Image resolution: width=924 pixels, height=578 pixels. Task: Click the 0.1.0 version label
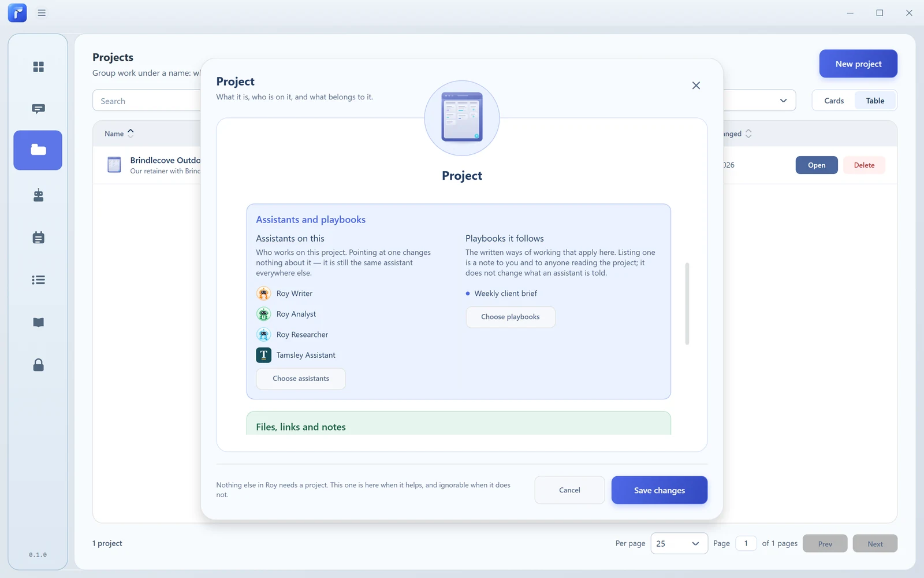[x=38, y=555]
